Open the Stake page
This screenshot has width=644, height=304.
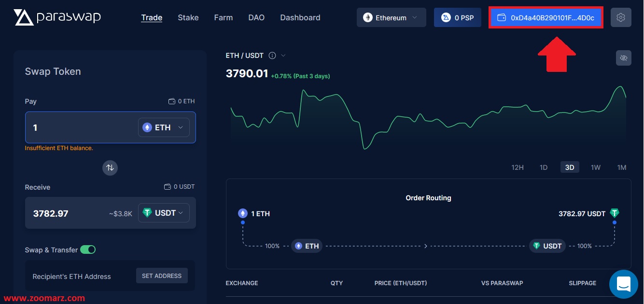click(188, 17)
